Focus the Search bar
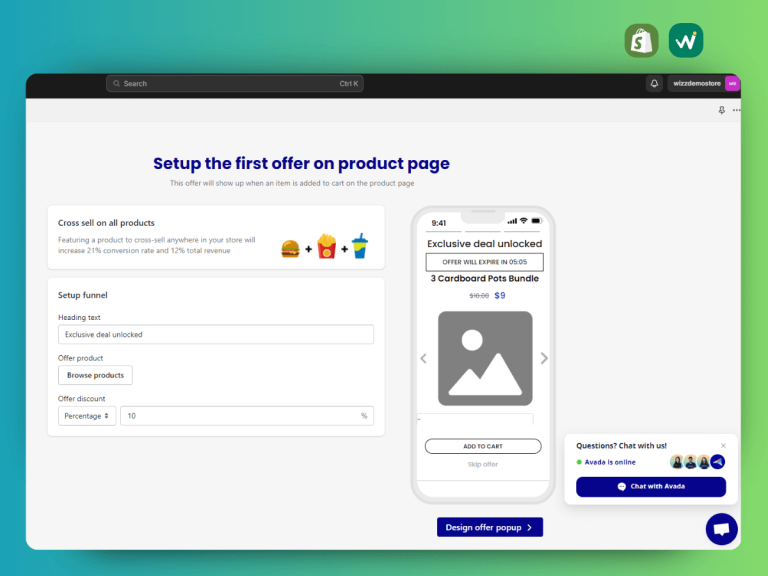Viewport: 768px width, 576px height. [235, 84]
